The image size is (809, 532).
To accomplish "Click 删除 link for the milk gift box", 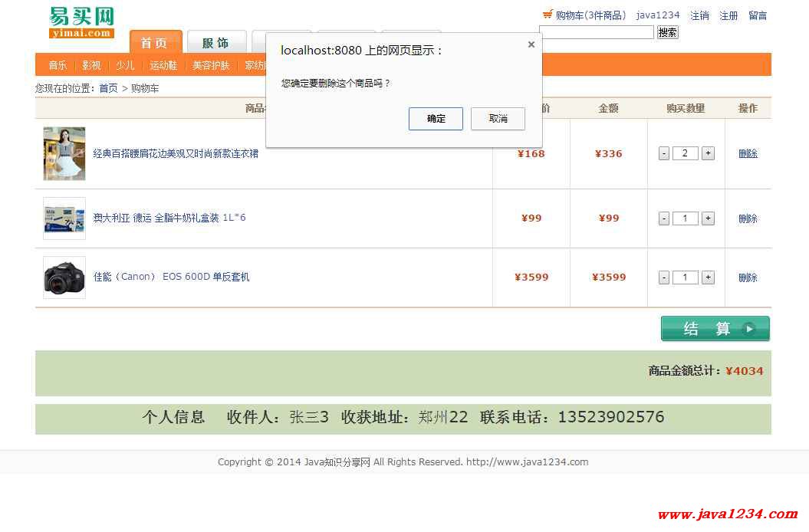I will coord(748,218).
